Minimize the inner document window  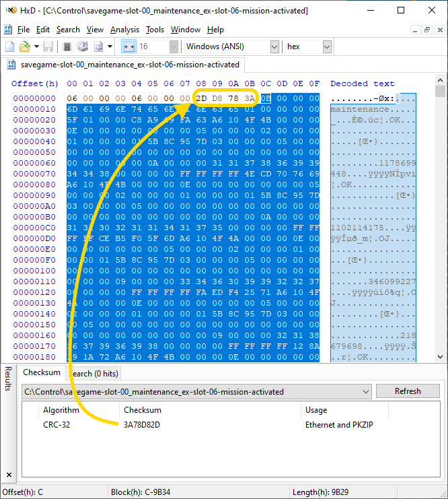(x=415, y=30)
